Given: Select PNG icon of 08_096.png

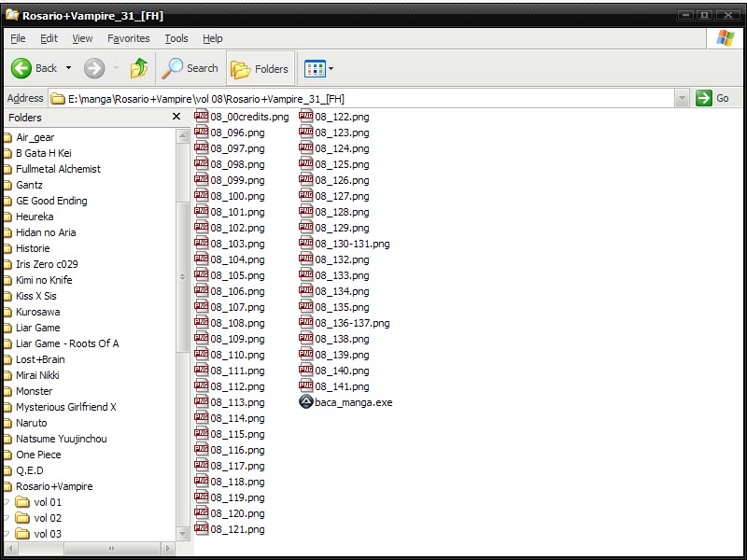Looking at the screenshot, I should point(202,132).
